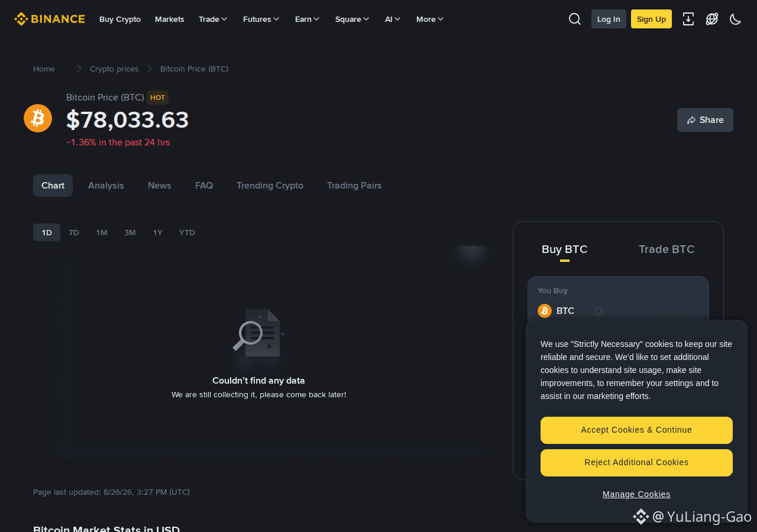Select the 1D chart range
This screenshot has height=532, width=757.
point(47,232)
